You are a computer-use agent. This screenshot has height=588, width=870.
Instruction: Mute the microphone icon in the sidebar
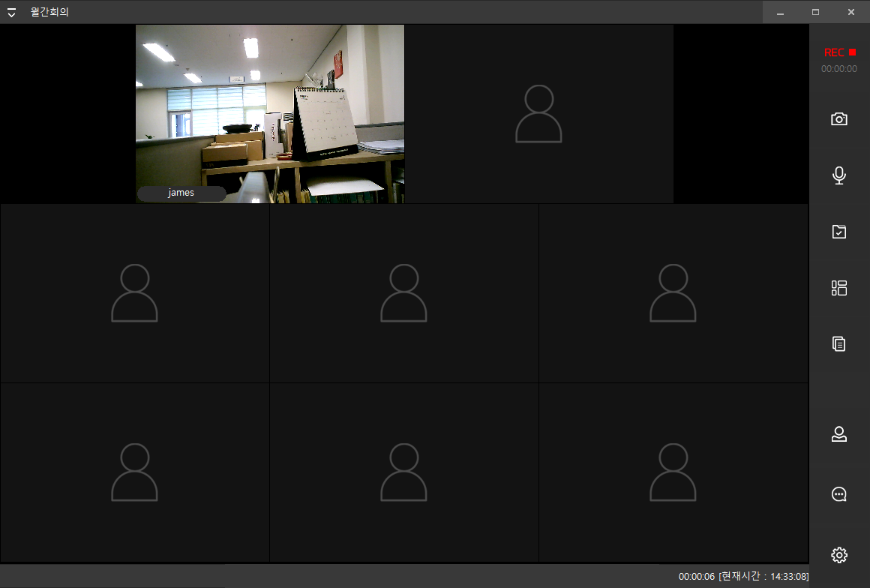839,175
